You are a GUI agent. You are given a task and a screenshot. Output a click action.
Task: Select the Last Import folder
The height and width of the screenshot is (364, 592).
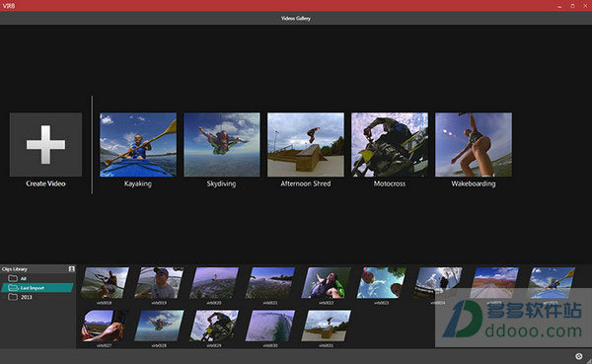[37, 288]
